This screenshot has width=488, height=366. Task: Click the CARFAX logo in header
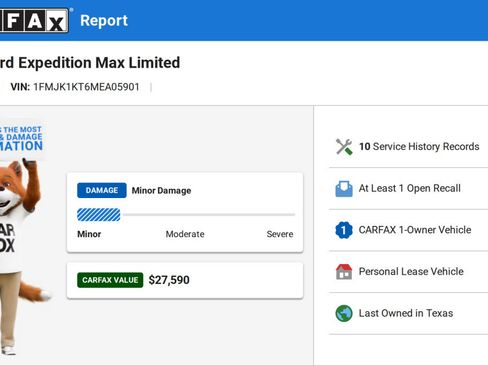tap(34, 20)
